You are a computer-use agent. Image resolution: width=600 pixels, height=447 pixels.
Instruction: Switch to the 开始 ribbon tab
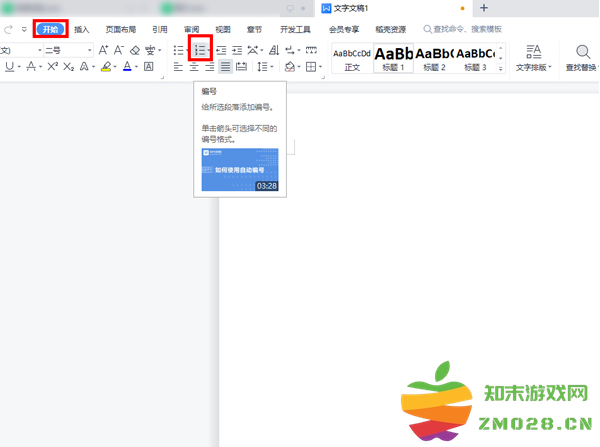(x=50, y=29)
